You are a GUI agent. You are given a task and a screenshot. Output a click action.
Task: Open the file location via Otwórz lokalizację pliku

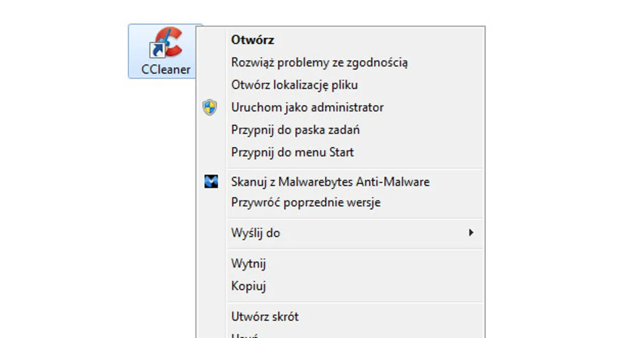coord(294,84)
